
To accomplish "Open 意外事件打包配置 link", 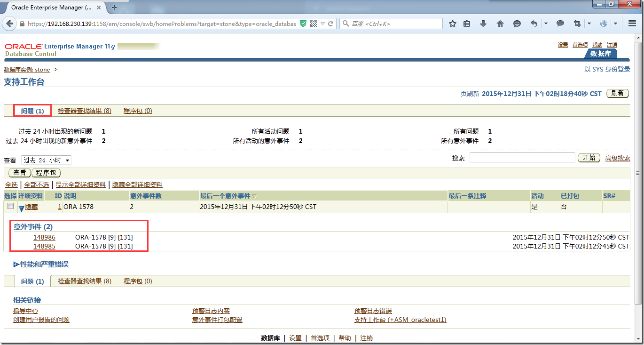I will coord(217,320).
